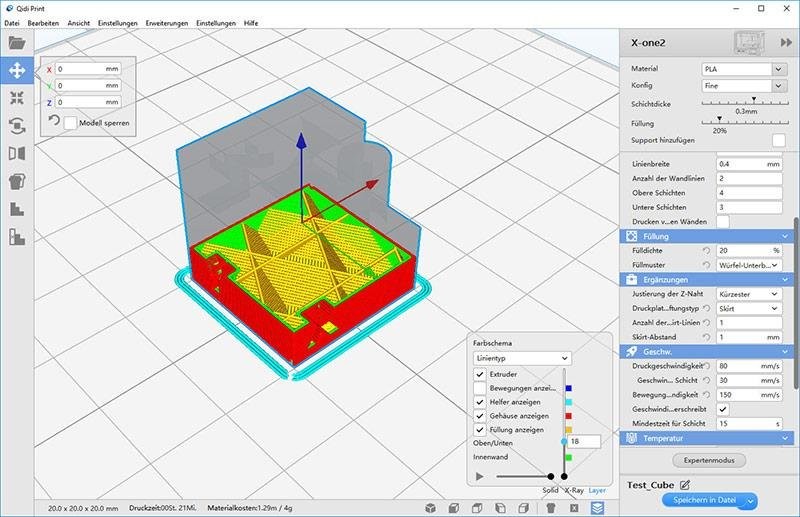Screen dimensions: 800x517
Task: Check the Support hinzufügen box
Action: pos(778,140)
